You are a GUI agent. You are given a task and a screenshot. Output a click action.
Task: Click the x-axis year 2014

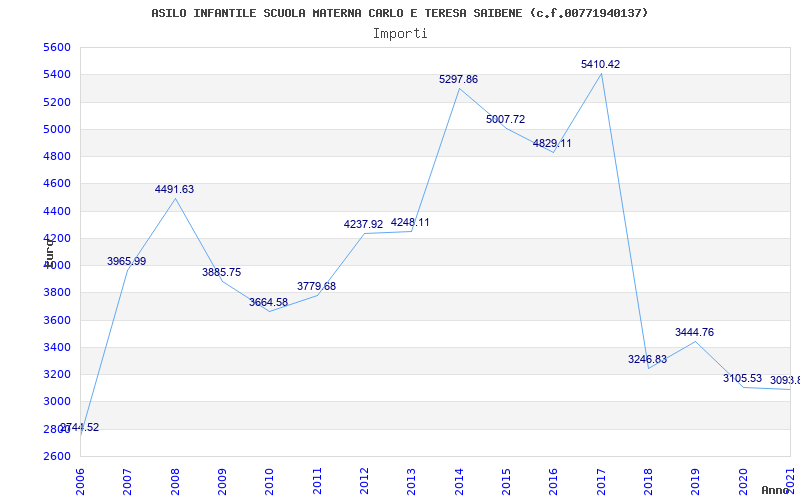click(x=459, y=481)
